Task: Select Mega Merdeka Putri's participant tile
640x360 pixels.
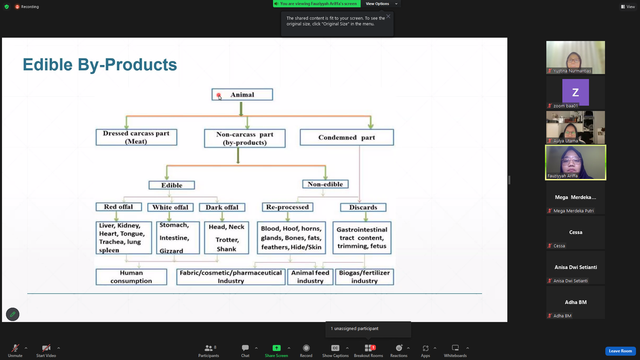Action: click(x=576, y=198)
